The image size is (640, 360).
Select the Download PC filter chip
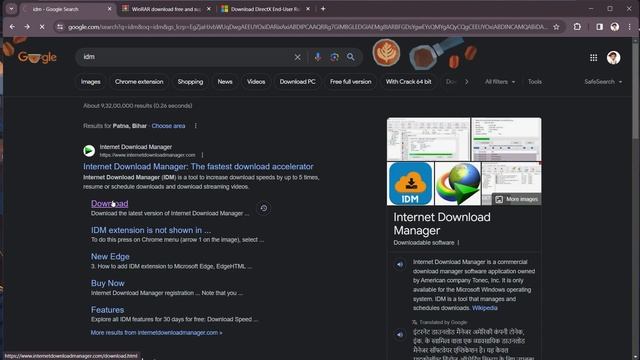click(298, 82)
